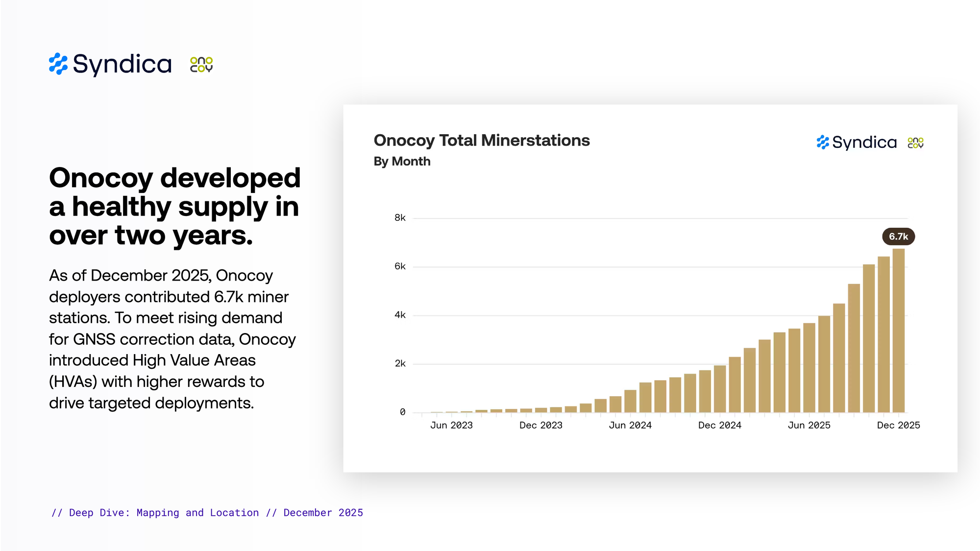The image size is (980, 551).
Task: Click the tallest Dec 2025 bar
Action: tap(898, 331)
